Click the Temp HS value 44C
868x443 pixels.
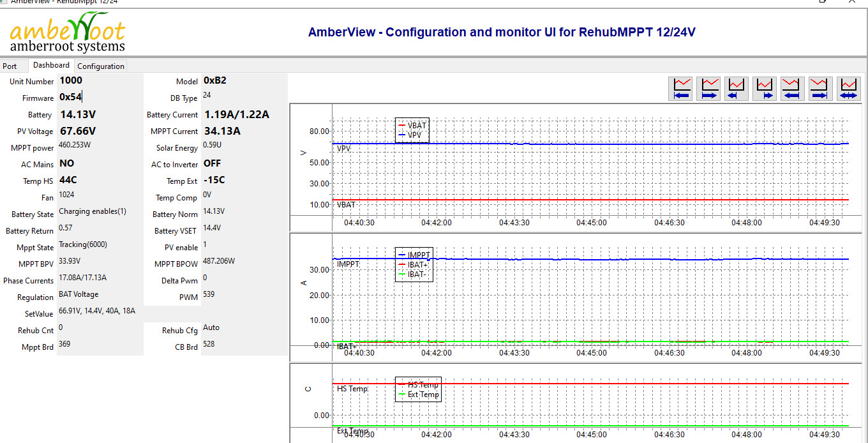pyautogui.click(x=68, y=180)
